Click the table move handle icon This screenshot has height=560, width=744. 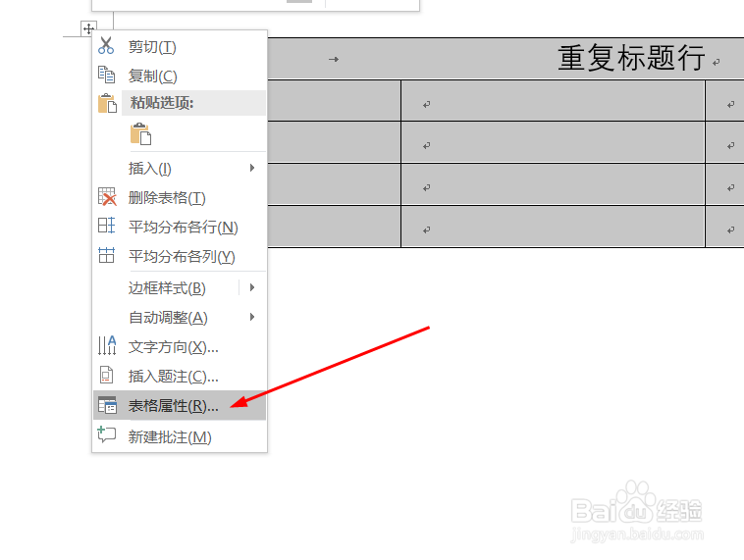[x=88, y=28]
